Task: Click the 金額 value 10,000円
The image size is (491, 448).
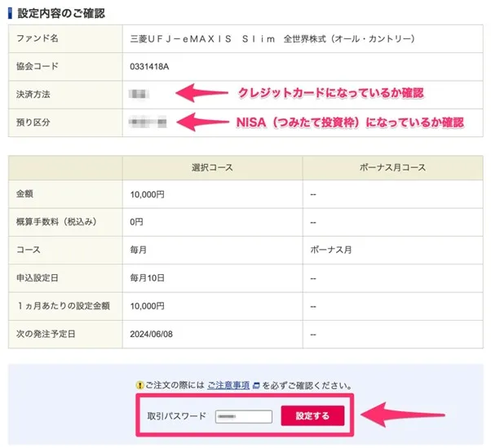Action: pos(147,194)
